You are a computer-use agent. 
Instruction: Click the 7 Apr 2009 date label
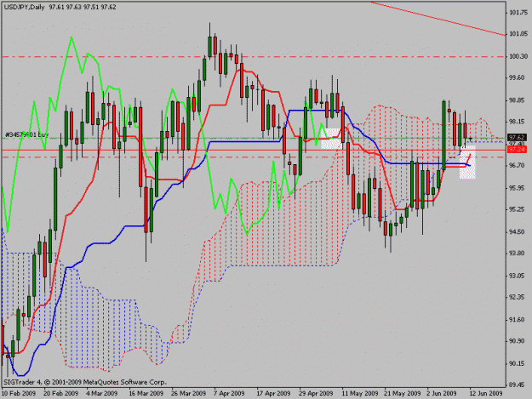(x=229, y=394)
